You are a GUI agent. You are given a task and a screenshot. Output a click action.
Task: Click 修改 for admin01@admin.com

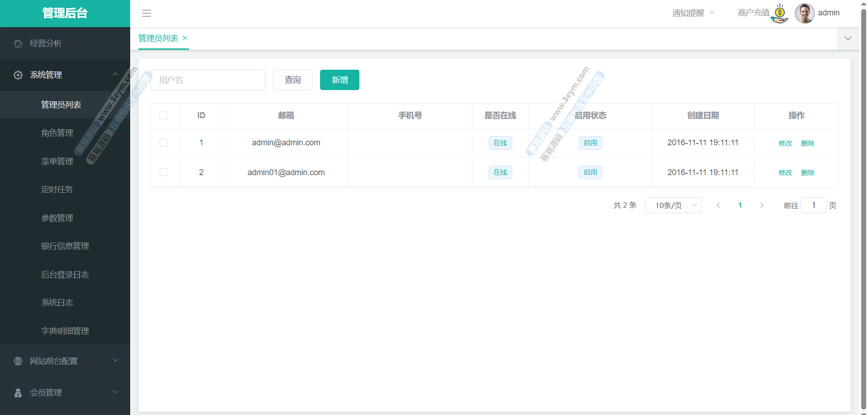pyautogui.click(x=785, y=173)
